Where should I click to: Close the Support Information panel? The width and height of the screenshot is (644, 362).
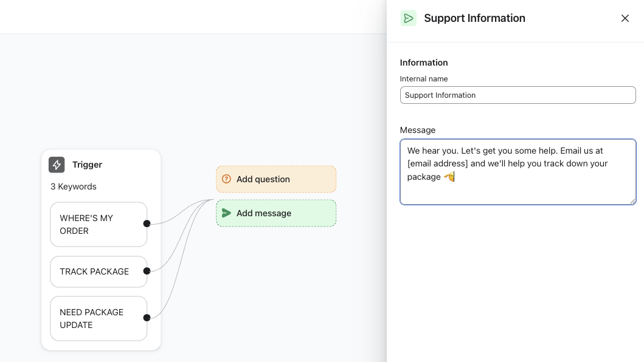pos(625,18)
